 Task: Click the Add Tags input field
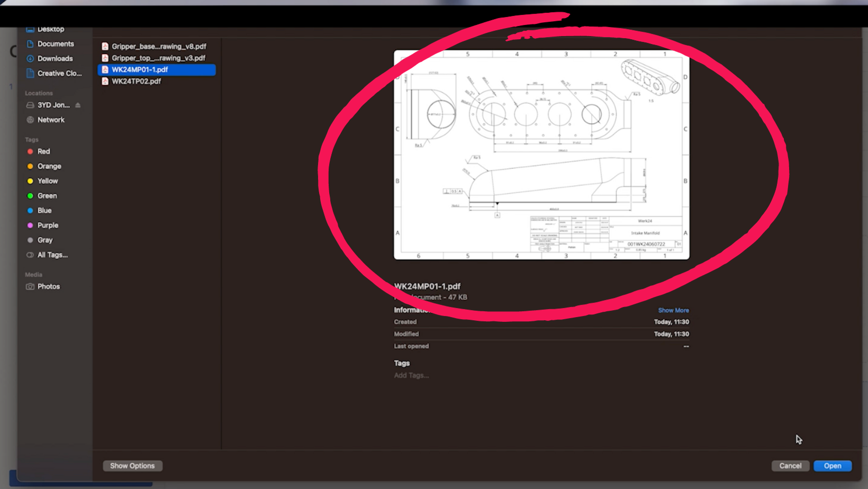[411, 375]
